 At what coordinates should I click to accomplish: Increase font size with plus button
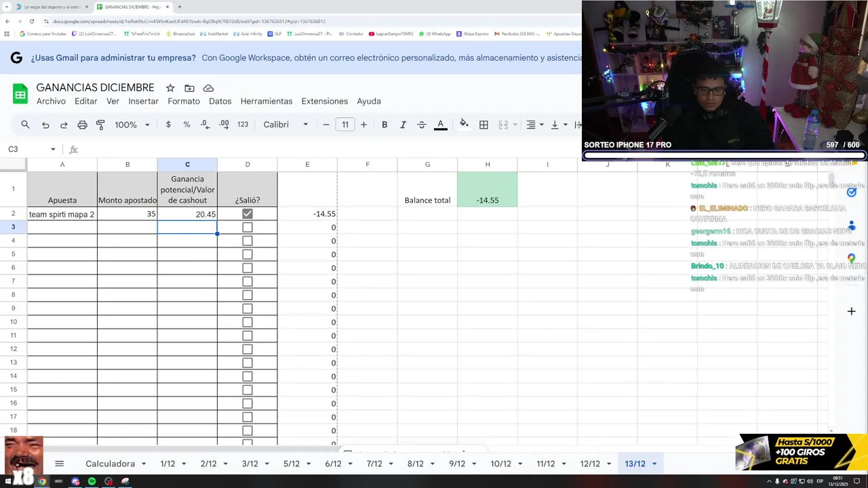[363, 125]
